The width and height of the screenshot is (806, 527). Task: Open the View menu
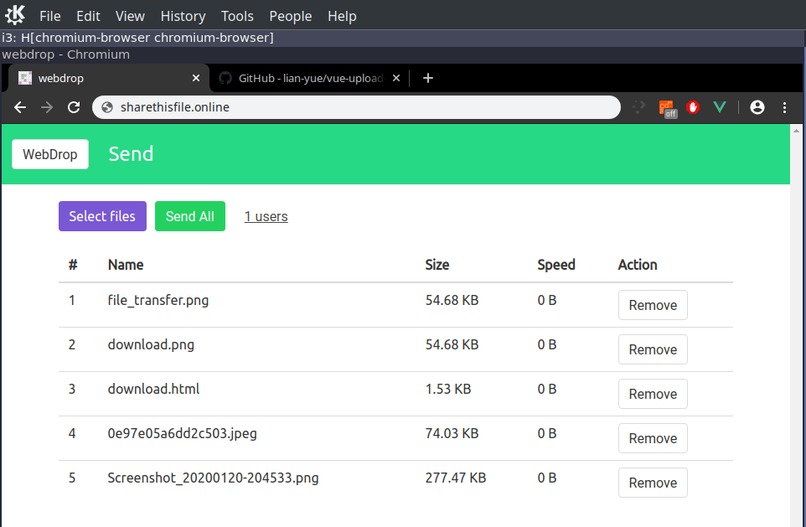pyautogui.click(x=130, y=16)
